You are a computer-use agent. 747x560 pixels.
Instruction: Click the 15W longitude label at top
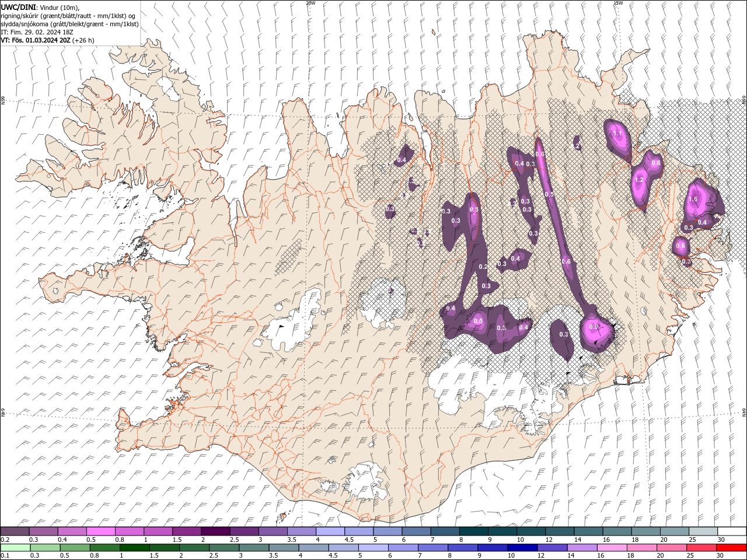pyautogui.click(x=617, y=2)
